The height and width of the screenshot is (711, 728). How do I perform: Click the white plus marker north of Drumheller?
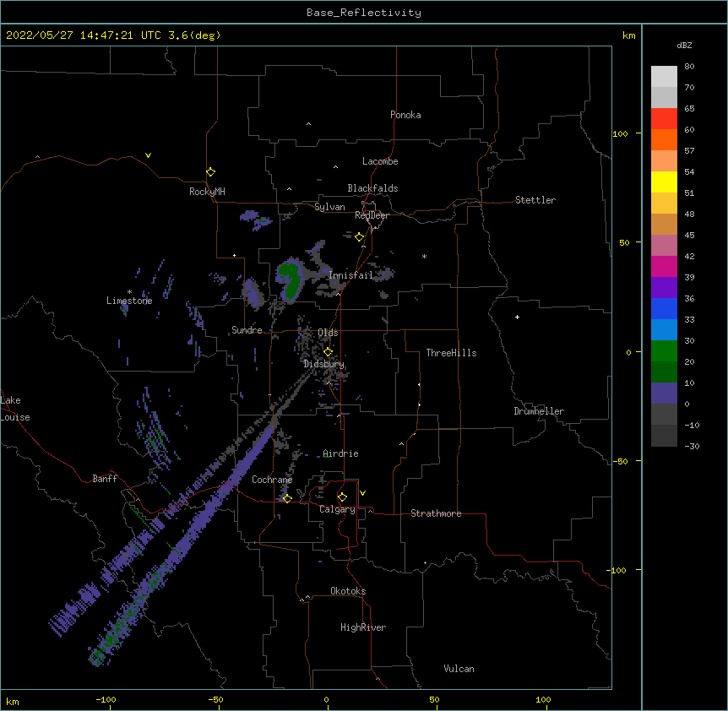[517, 317]
